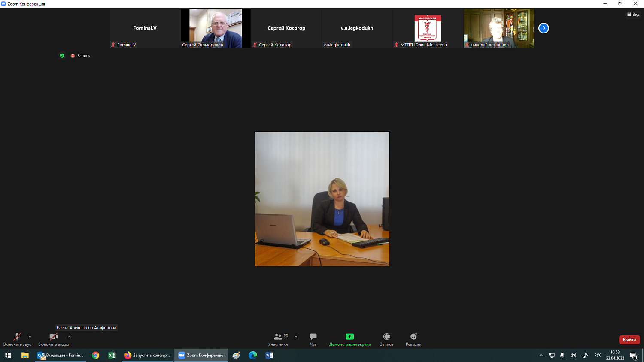Start Демонстрация экрана screen sharing
Viewport: 644px width, 362px height.
[349, 338]
